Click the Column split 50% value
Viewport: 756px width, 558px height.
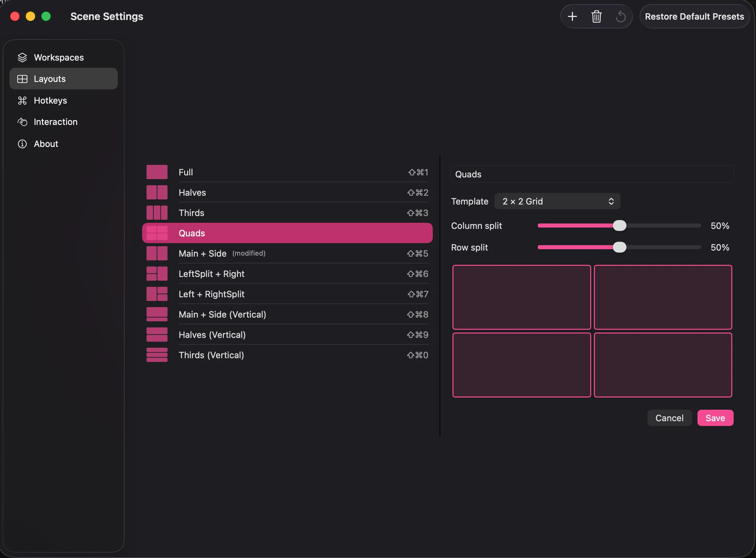click(x=720, y=226)
